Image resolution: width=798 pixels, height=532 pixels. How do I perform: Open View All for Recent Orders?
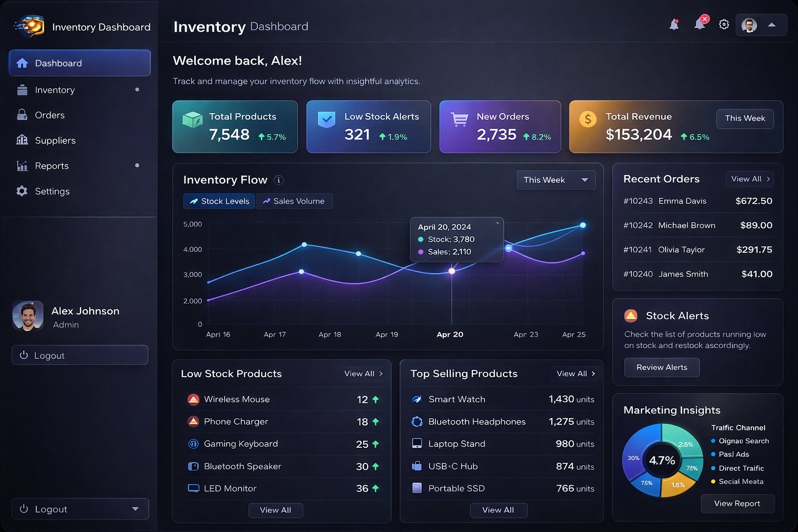pos(750,179)
